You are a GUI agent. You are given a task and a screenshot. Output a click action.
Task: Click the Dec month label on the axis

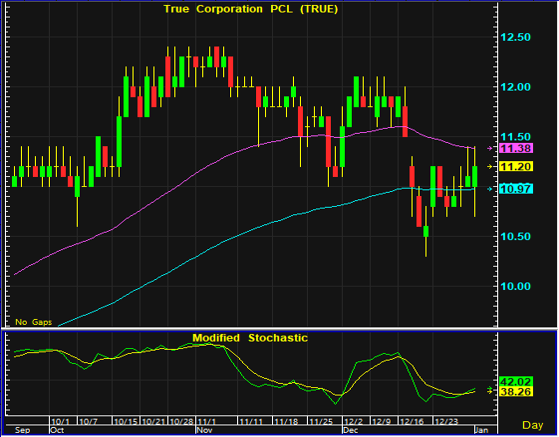click(350, 430)
